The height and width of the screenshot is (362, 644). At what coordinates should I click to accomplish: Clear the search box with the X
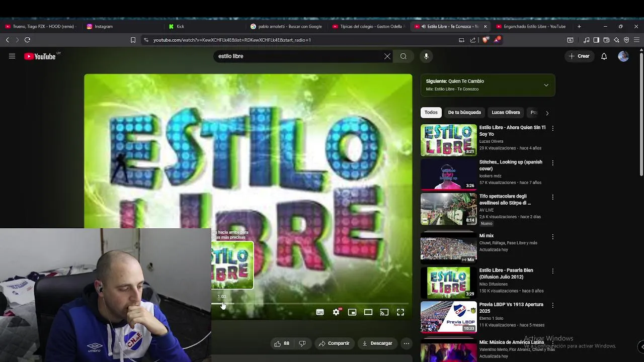pos(387,56)
